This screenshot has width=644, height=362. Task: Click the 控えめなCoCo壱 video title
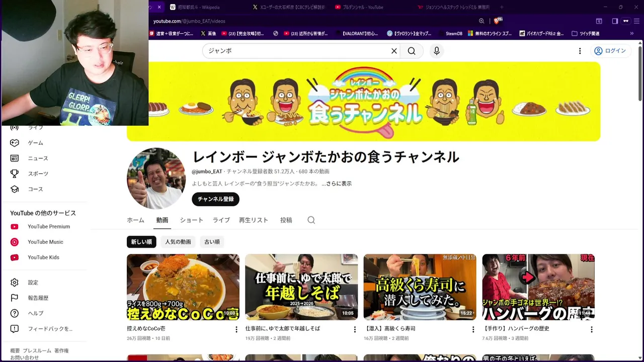(146, 328)
